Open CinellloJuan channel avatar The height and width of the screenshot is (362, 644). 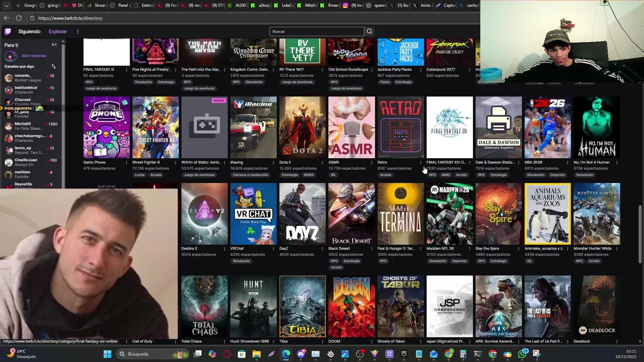pyautogui.click(x=9, y=162)
